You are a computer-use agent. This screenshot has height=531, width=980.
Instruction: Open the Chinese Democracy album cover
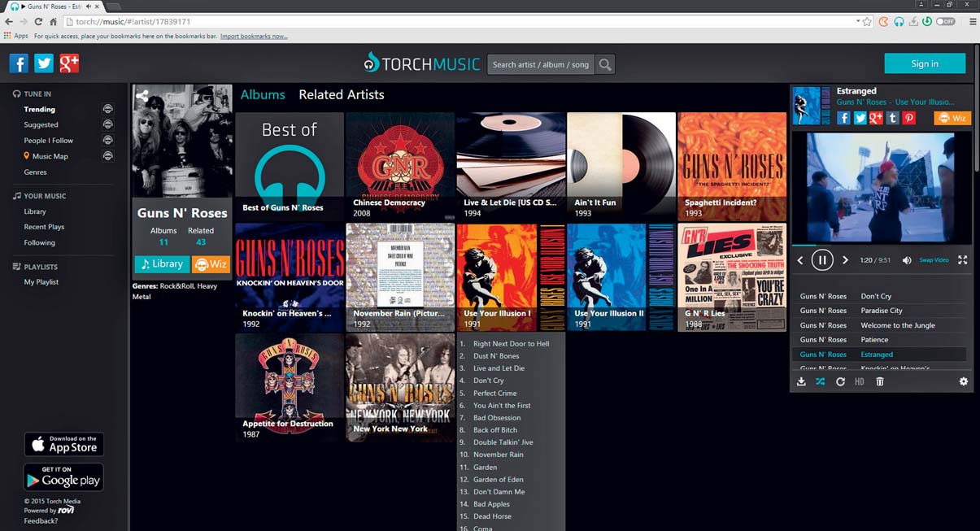400,166
